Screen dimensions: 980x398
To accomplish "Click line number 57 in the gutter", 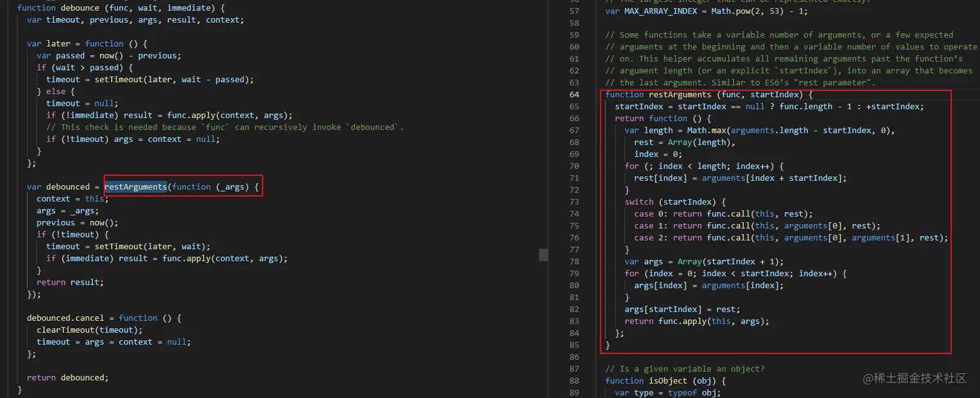I will pos(574,11).
